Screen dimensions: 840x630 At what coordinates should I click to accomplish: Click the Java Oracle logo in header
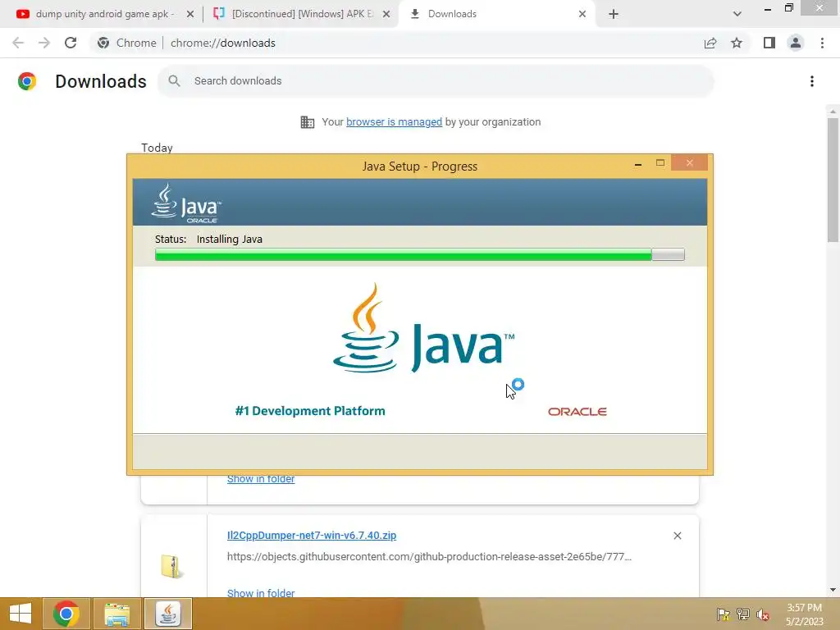point(186,203)
